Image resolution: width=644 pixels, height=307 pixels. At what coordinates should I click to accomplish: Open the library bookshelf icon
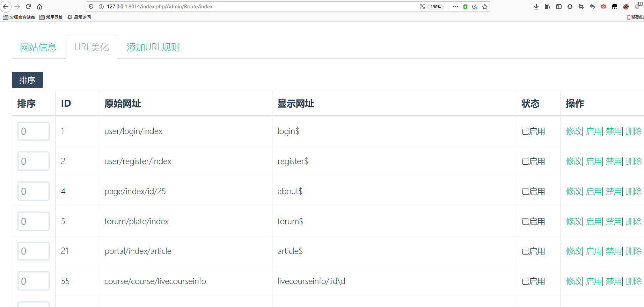click(x=548, y=7)
